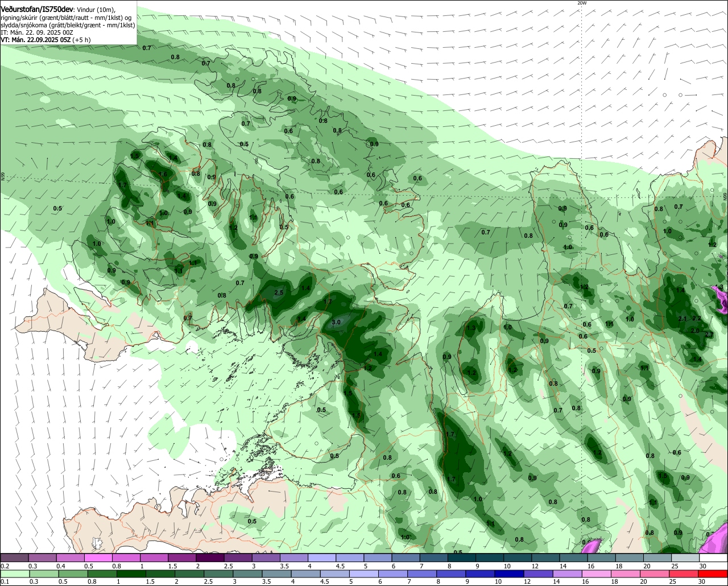Image resolution: width=728 pixels, height=586 pixels.
Task: Click the 0.1 label under the rain legend
Action: click(5, 581)
